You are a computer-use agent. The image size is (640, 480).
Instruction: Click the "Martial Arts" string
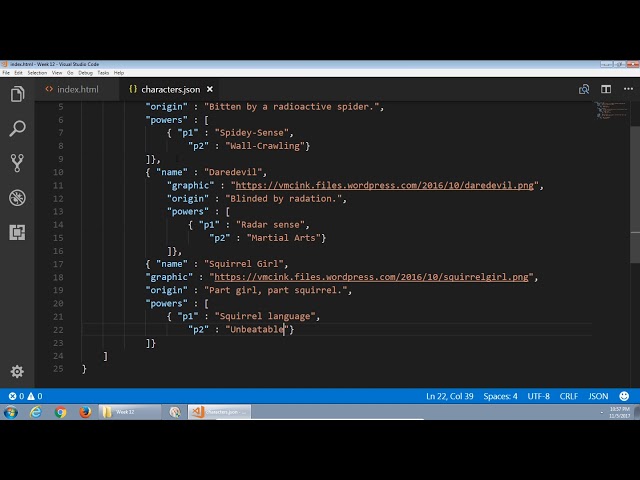click(283, 238)
